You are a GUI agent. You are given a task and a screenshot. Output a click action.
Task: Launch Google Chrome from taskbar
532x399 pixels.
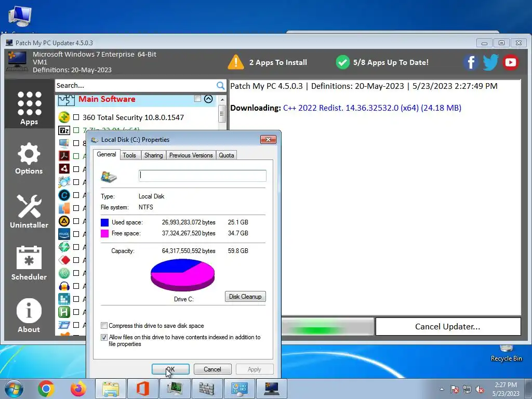point(46,389)
